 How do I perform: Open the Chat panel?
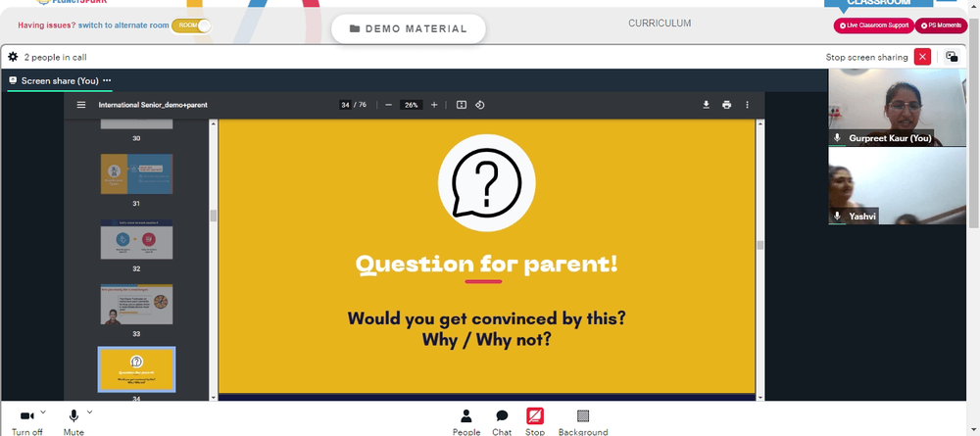(501, 422)
